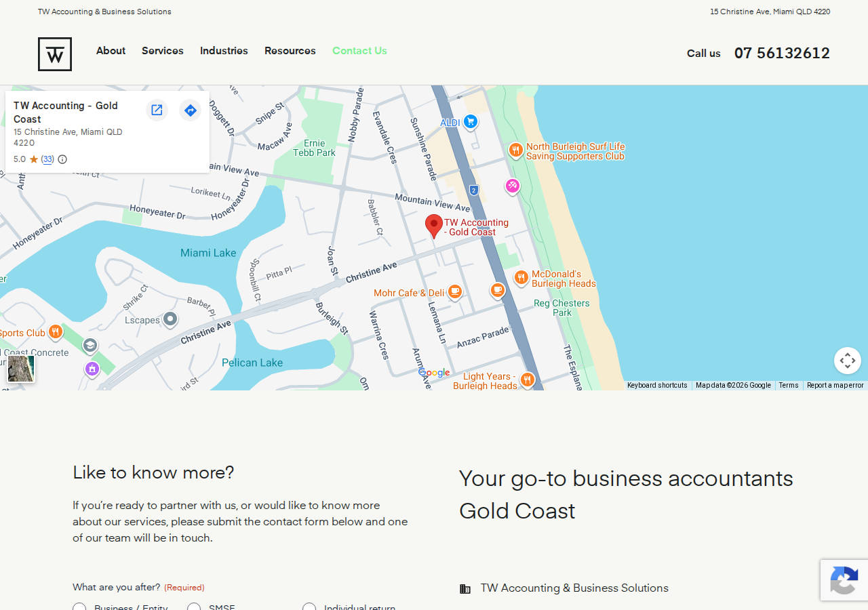The width and height of the screenshot is (868, 610).
Task: Select the SMSF radio option
Action: click(194, 608)
